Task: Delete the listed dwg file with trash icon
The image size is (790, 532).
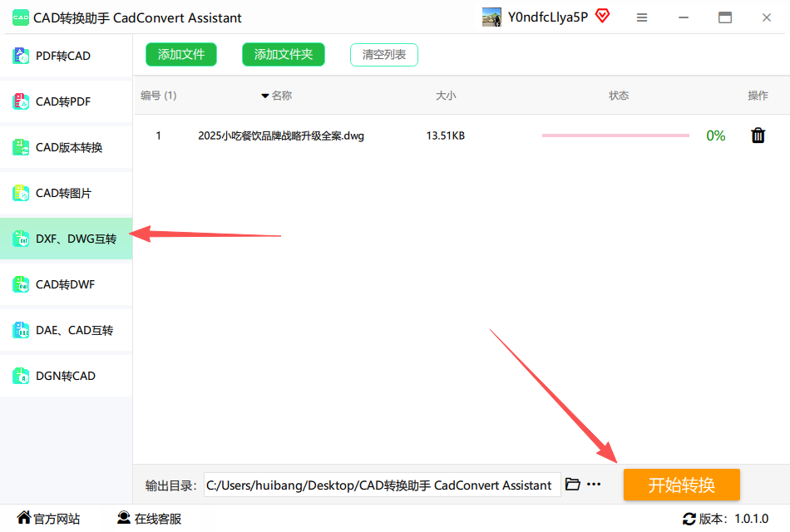Action: pos(758,135)
